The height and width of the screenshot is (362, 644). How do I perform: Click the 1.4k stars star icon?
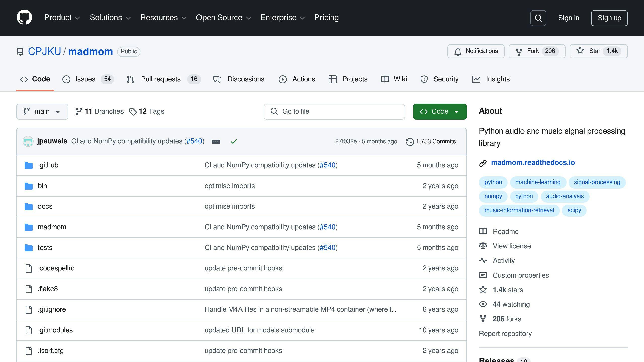tap(483, 290)
